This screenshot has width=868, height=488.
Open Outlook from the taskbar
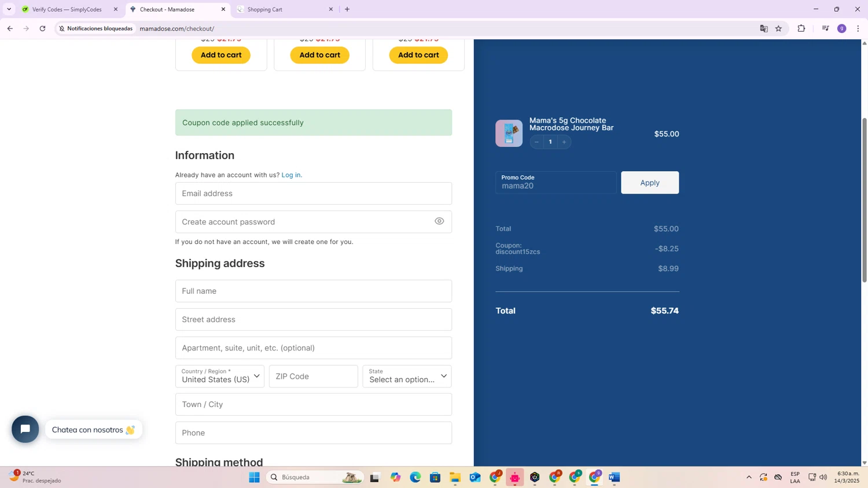[x=475, y=477]
